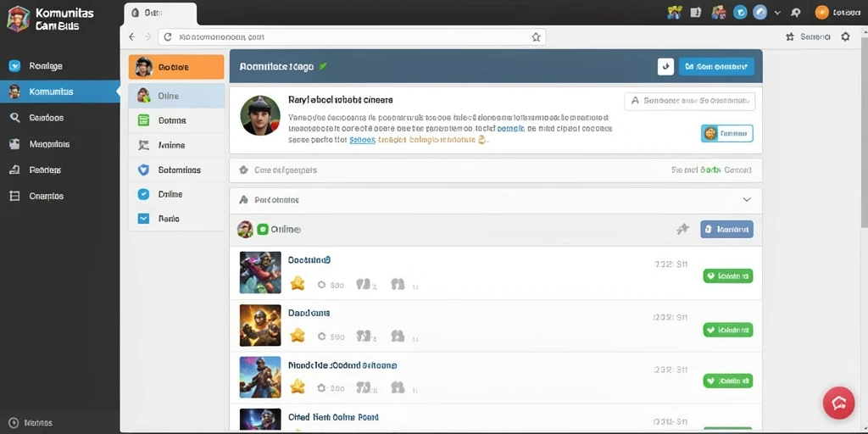Click the bright blue button in the dark blue header
Viewport: 868px width, 434px height.
coord(716,66)
